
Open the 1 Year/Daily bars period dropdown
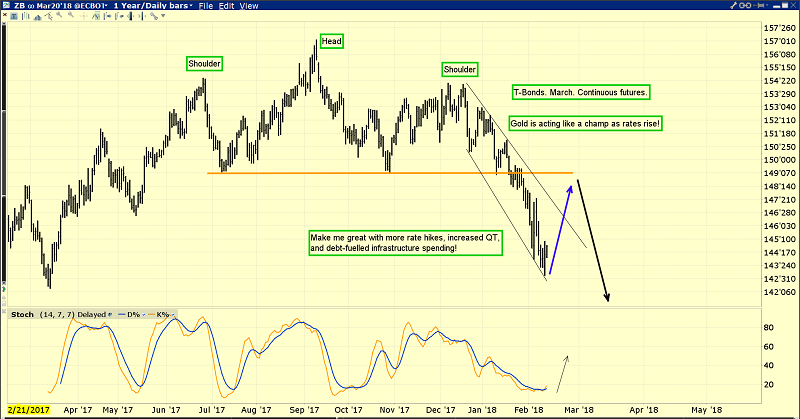pyautogui.click(x=153, y=6)
